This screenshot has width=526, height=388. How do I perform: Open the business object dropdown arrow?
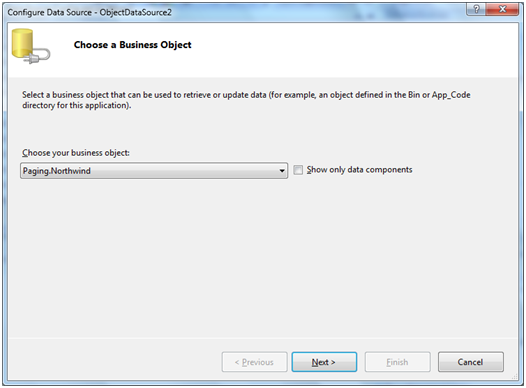(282, 171)
